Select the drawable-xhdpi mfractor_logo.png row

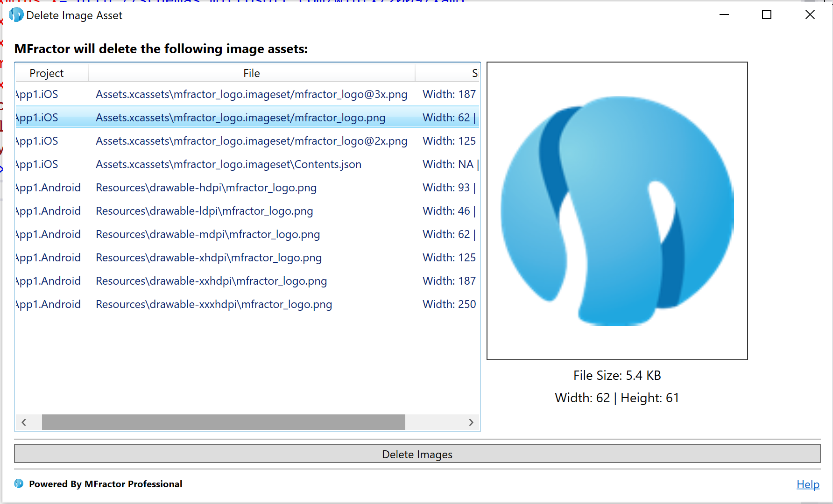coord(247,258)
